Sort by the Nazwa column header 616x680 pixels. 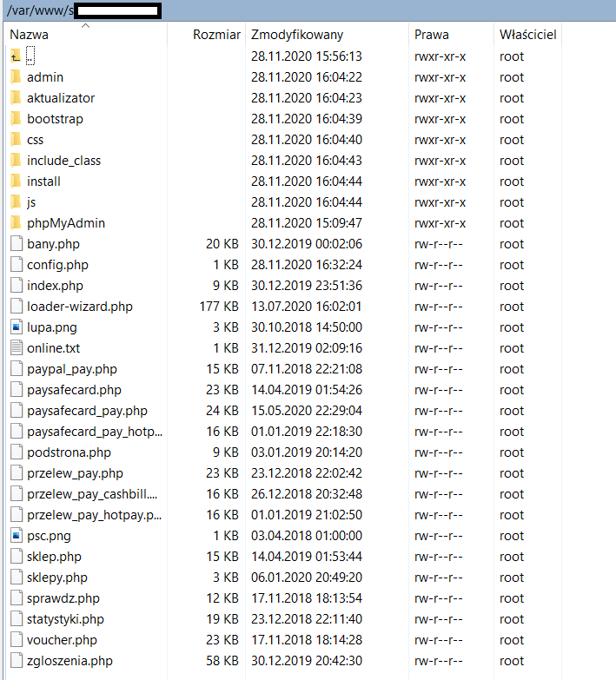30,35
